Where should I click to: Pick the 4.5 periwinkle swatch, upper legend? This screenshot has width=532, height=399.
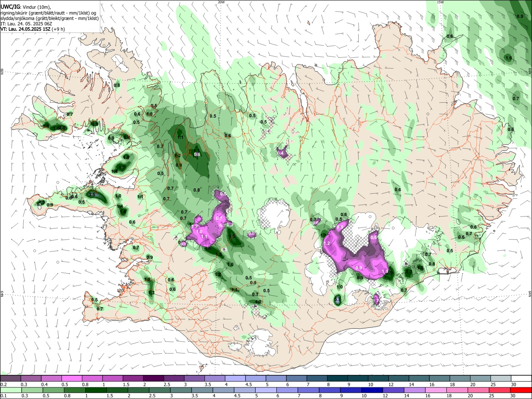click(x=256, y=378)
